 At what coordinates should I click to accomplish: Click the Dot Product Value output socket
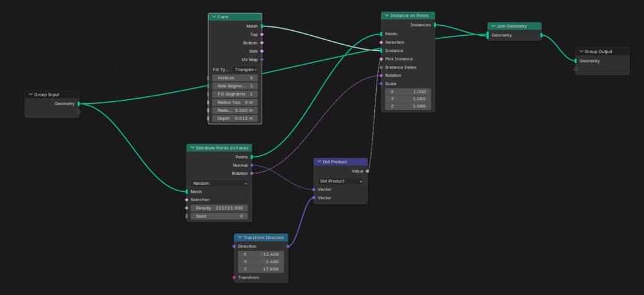point(367,171)
